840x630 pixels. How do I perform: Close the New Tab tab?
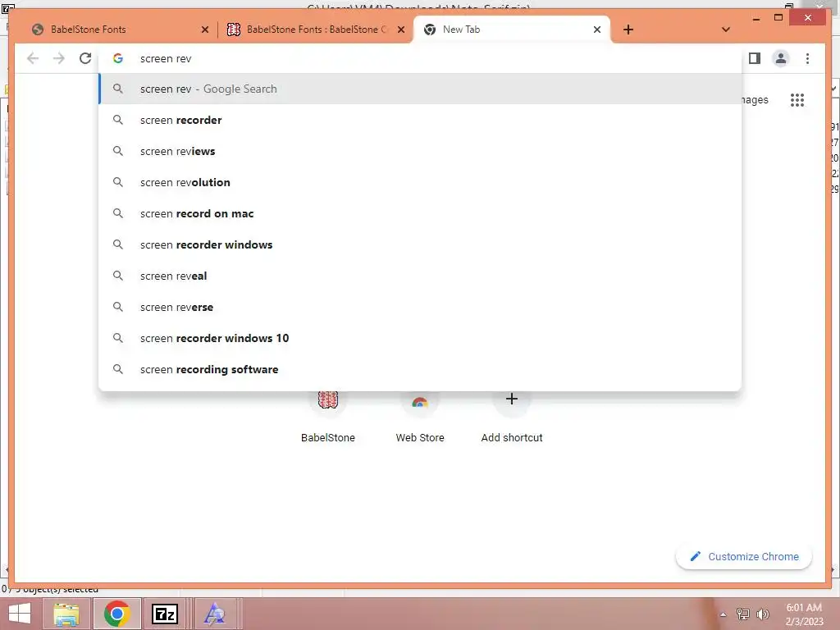pos(597,30)
